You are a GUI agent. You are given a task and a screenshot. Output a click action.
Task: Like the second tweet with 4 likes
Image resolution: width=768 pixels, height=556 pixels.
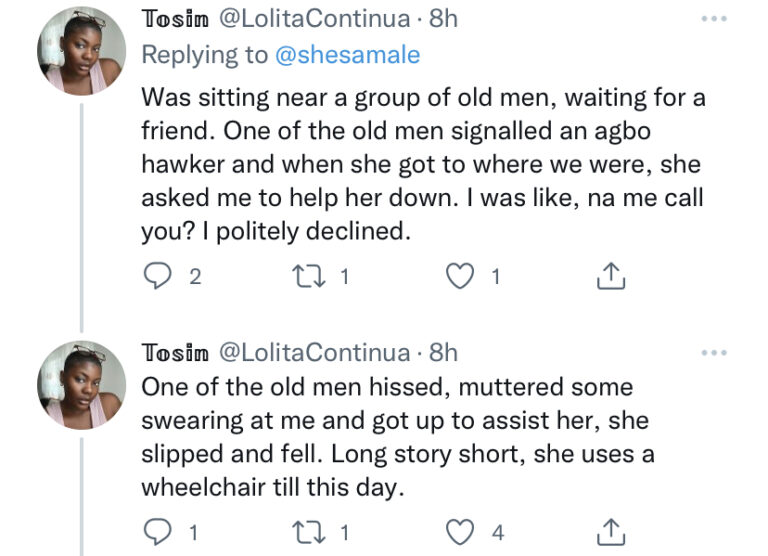coord(460,530)
